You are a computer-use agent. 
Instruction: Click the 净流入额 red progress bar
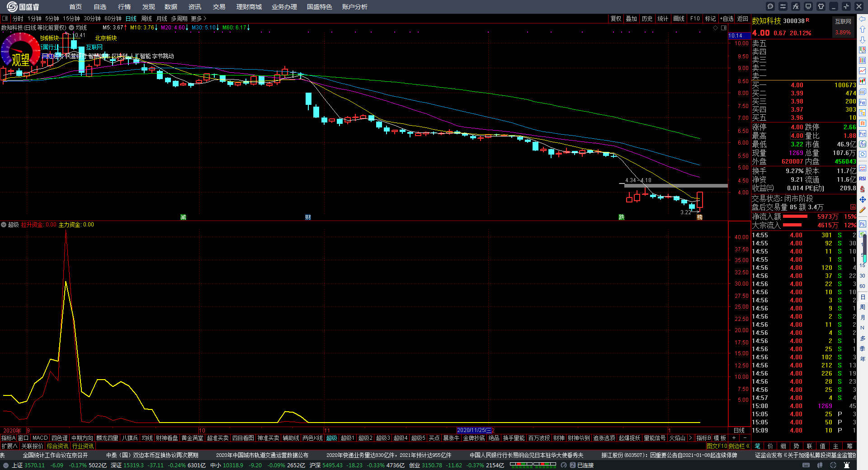coord(795,216)
